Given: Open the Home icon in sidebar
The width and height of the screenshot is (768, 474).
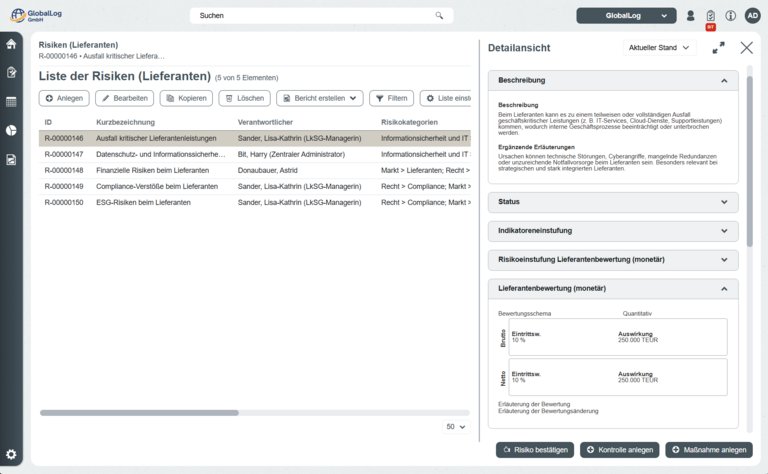Looking at the screenshot, I should 11,44.
